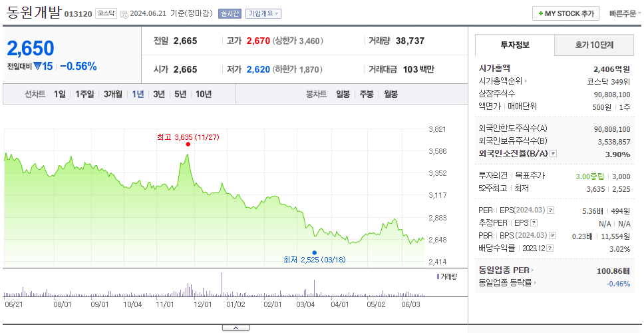Screen dimensions: 644x333
Task: Click the blue 최저 2,525 marker dot
Action: tap(314, 253)
